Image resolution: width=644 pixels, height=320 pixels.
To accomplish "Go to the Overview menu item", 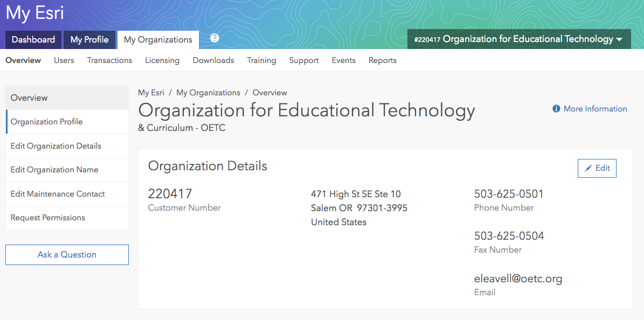I will (23, 60).
